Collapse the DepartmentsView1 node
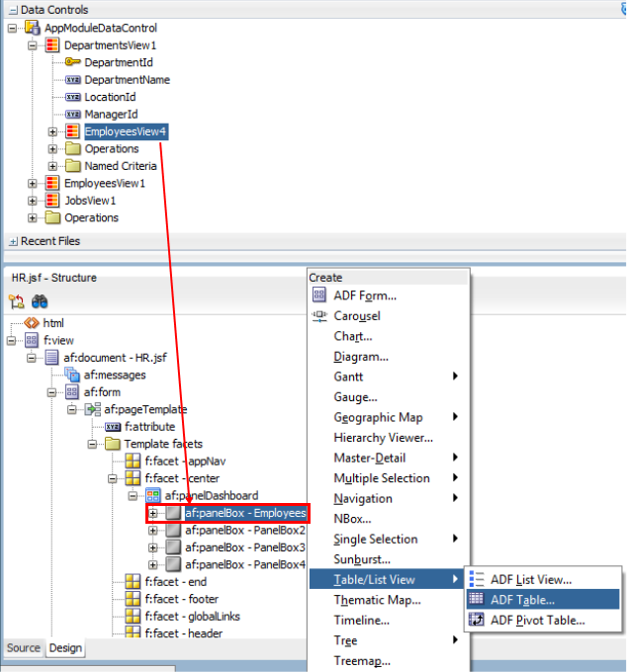Viewport: 627px width, 672px height. (x=33, y=45)
